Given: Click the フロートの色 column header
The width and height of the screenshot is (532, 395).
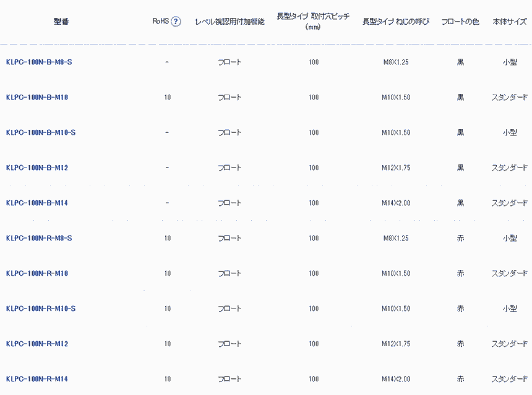Looking at the screenshot, I should click(x=460, y=22).
